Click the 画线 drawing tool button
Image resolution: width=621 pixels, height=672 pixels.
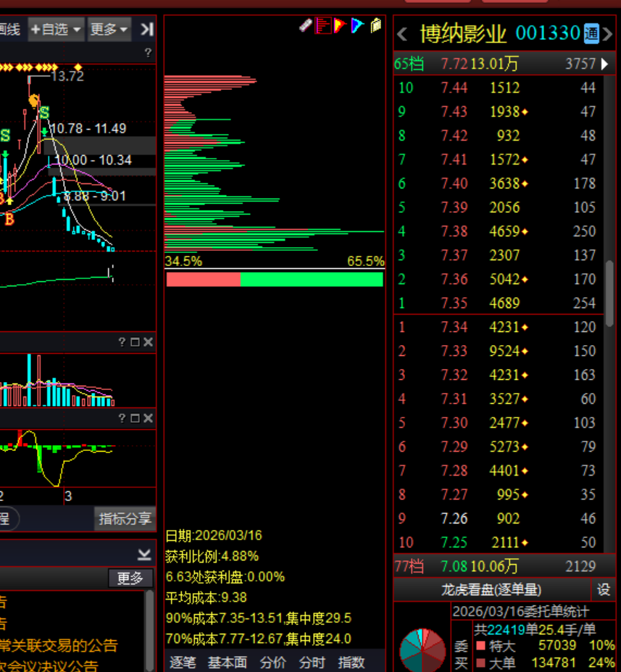(9, 29)
